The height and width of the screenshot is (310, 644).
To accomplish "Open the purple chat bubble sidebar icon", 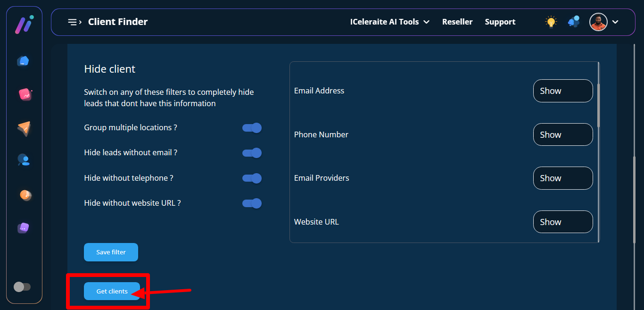I will tap(24, 228).
